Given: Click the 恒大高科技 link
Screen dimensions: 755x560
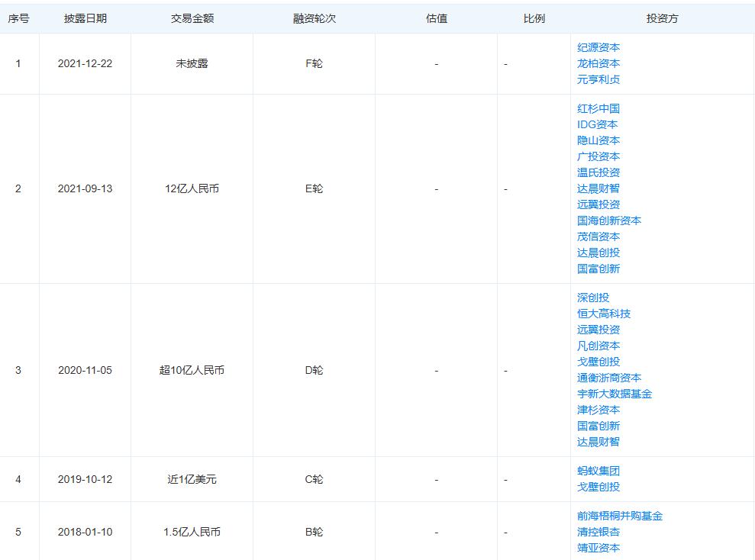Looking at the screenshot, I should [604, 314].
